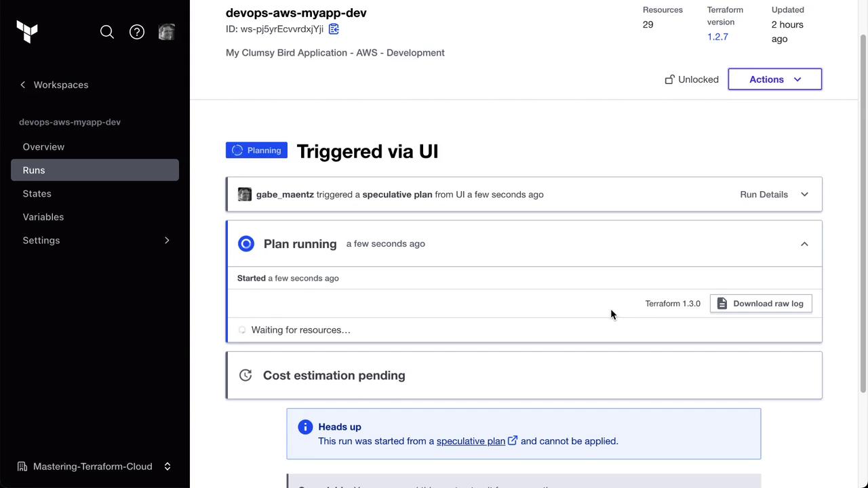The image size is (868, 488).
Task: Go to the Overview page
Action: 43,147
